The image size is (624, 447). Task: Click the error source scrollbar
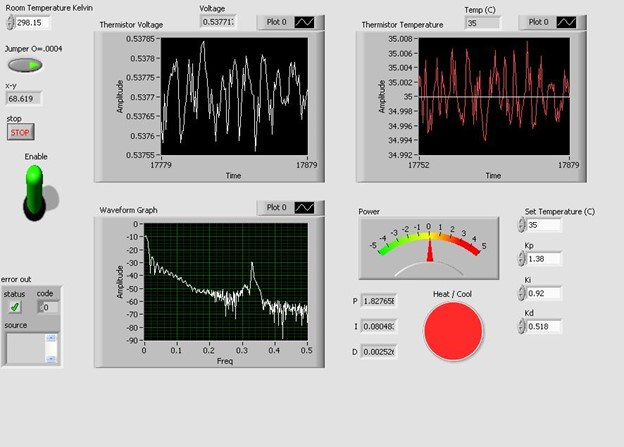pos(51,347)
